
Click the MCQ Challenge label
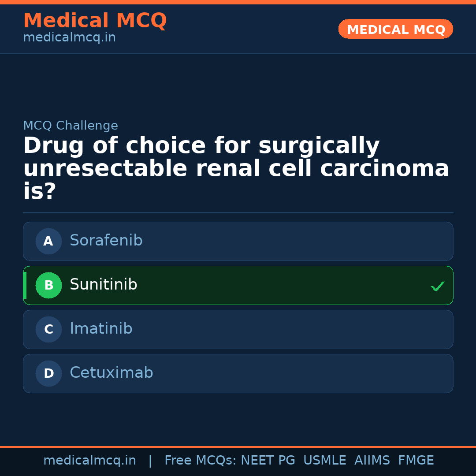pos(71,126)
